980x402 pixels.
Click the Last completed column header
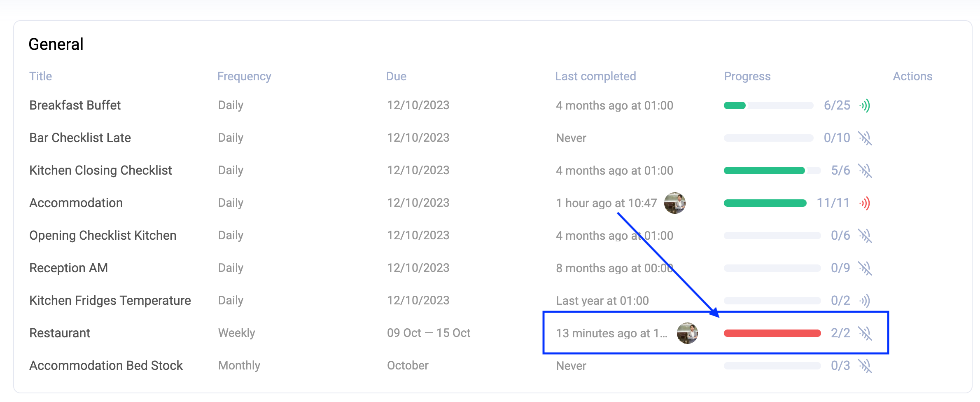(x=595, y=76)
